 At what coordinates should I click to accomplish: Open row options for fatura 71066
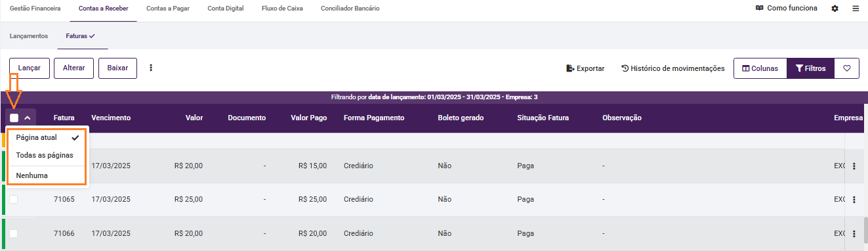pyautogui.click(x=854, y=233)
